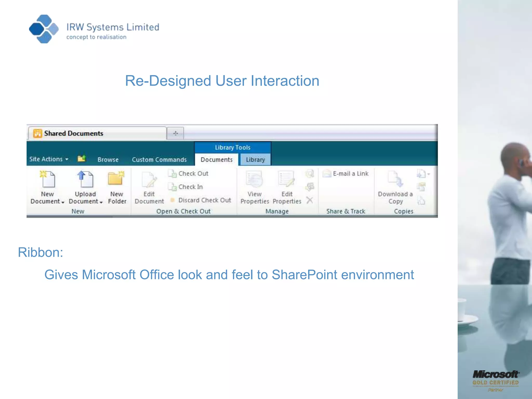Select the Browse ribbon tab
Viewport: 532px width, 399px height.
point(108,159)
